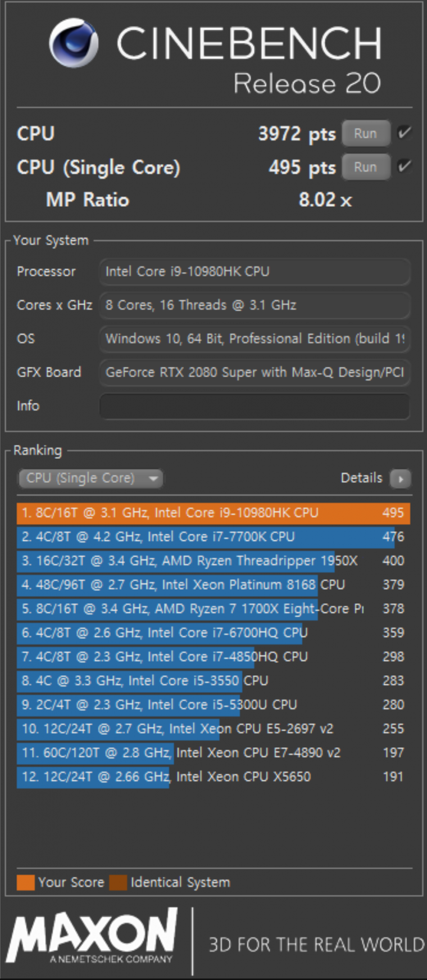Select ranking row 7 Intel Core i7-4850HQ
Image resolution: width=427 pixels, height=980 pixels.
click(x=213, y=657)
